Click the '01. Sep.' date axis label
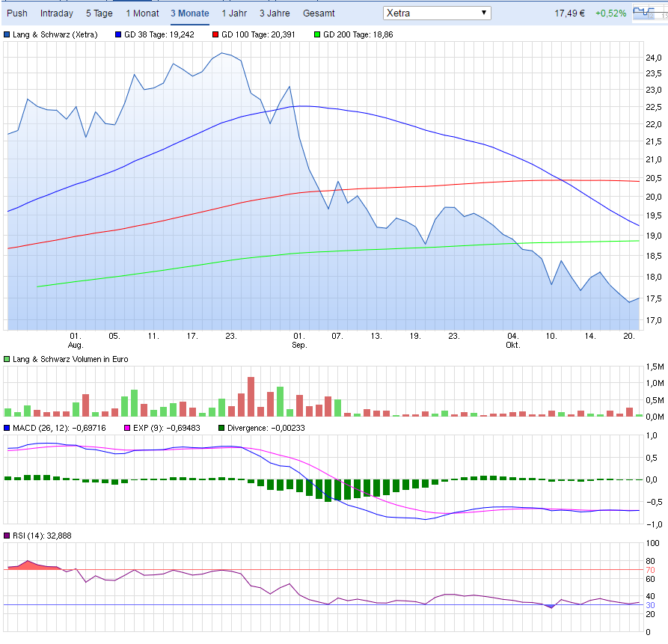 coord(299,340)
